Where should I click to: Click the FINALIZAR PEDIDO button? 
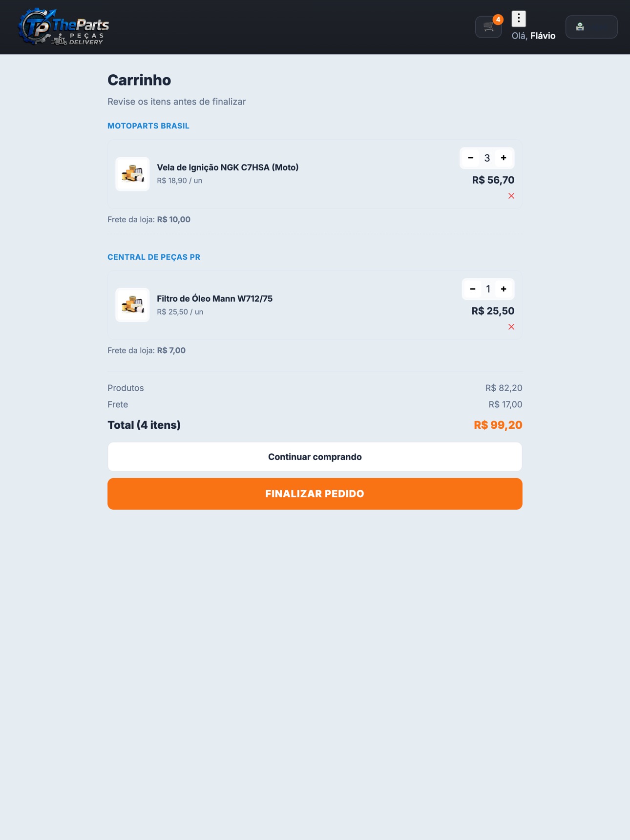315,494
